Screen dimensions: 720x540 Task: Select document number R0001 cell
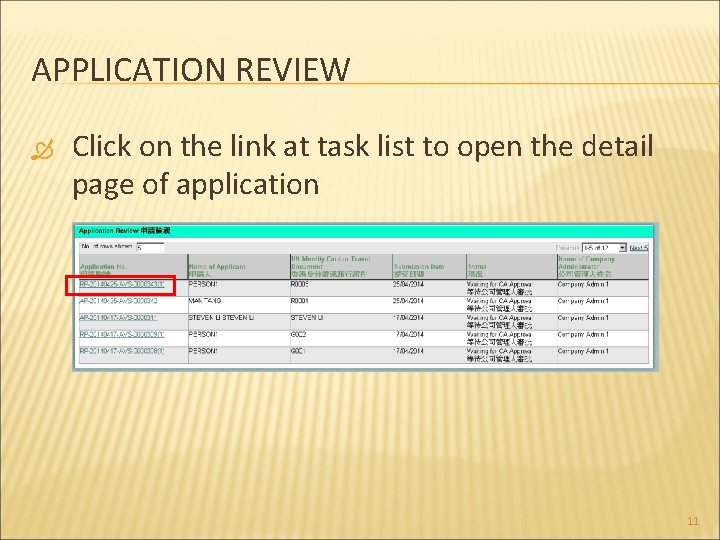pos(299,301)
